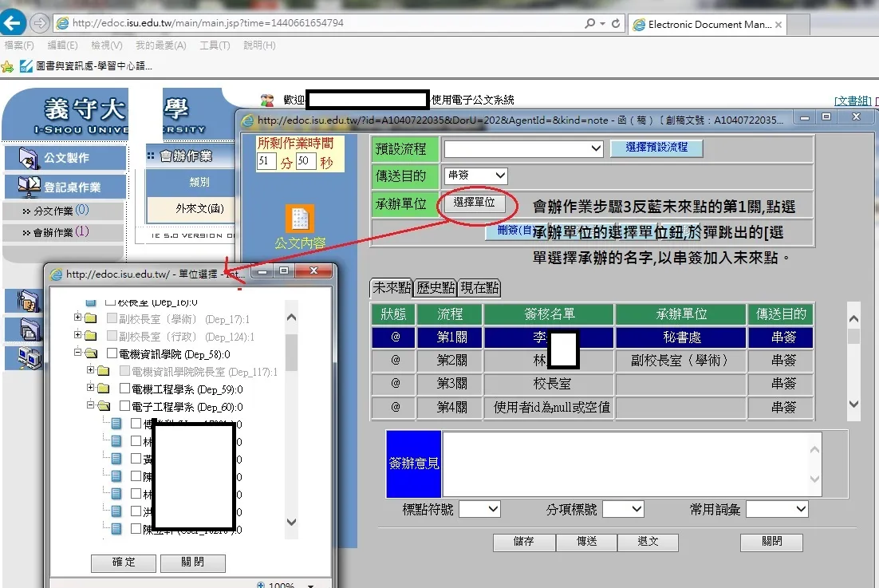Open the 常用詞彙 dropdown

[x=777, y=509]
